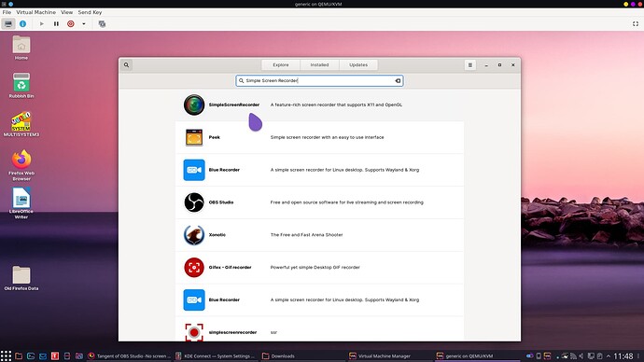Open the OBS Studio result name
Viewport: 644px width, 362px height.
[x=221, y=202]
